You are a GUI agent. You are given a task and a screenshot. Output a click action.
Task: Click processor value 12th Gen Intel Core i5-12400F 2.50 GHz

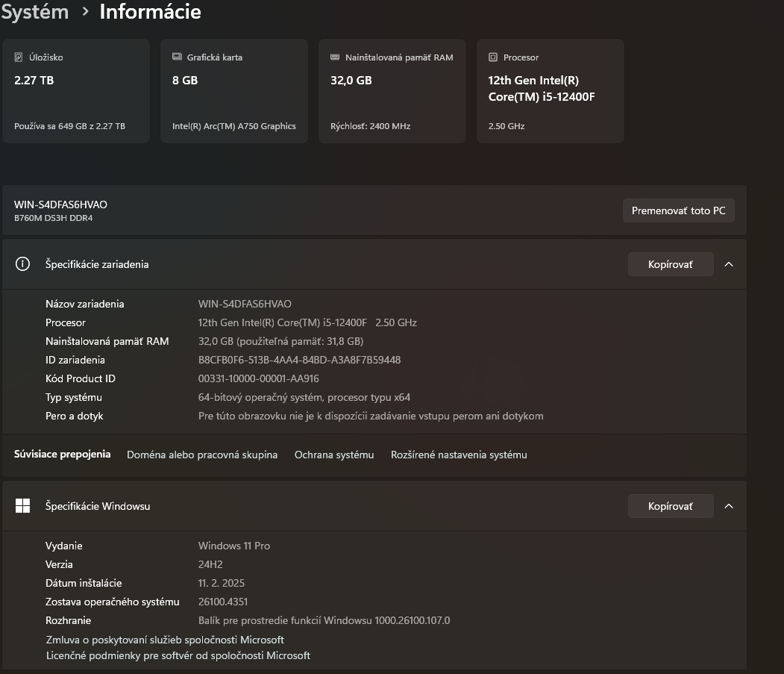(x=307, y=322)
